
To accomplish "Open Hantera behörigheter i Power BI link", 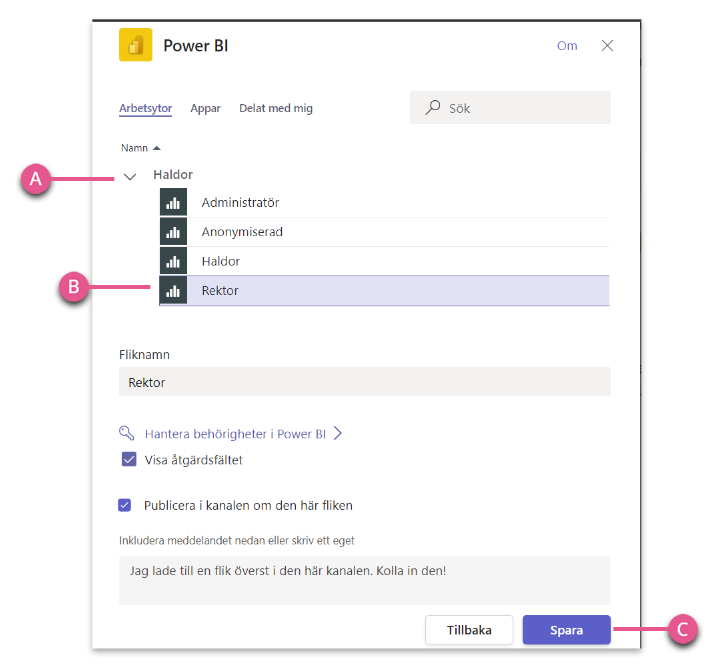I will click(x=235, y=434).
